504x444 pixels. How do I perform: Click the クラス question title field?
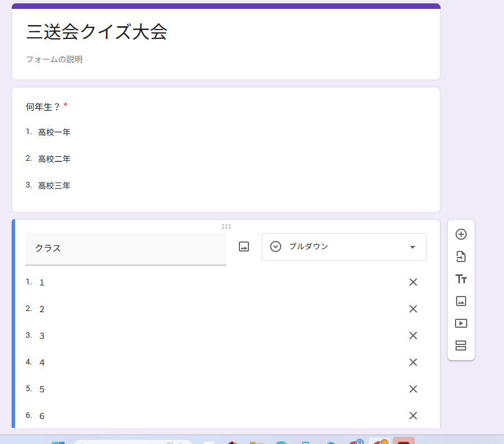125,248
